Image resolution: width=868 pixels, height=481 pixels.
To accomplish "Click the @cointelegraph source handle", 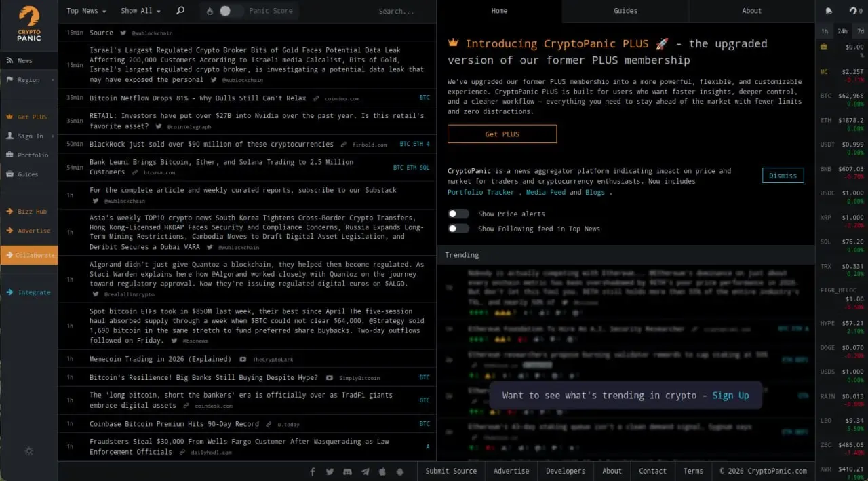I will (189, 127).
